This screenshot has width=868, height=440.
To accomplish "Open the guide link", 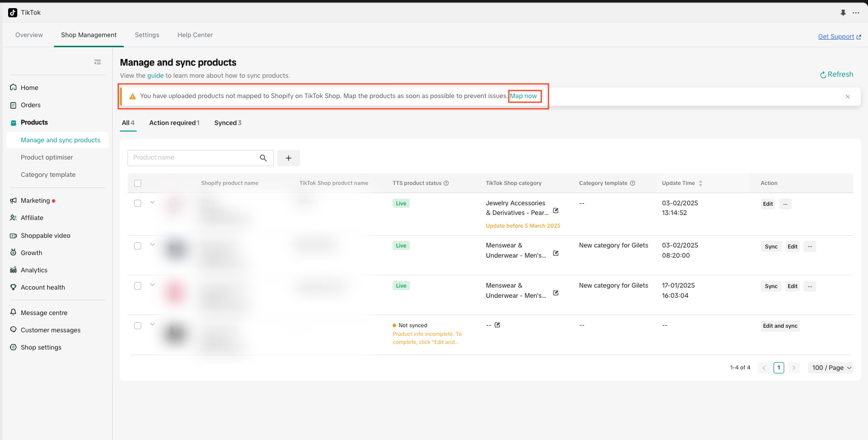I will click(x=155, y=76).
